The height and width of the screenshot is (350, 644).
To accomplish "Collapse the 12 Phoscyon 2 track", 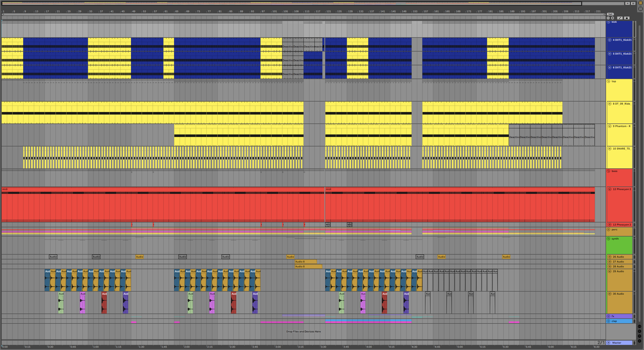I will click(x=610, y=189).
